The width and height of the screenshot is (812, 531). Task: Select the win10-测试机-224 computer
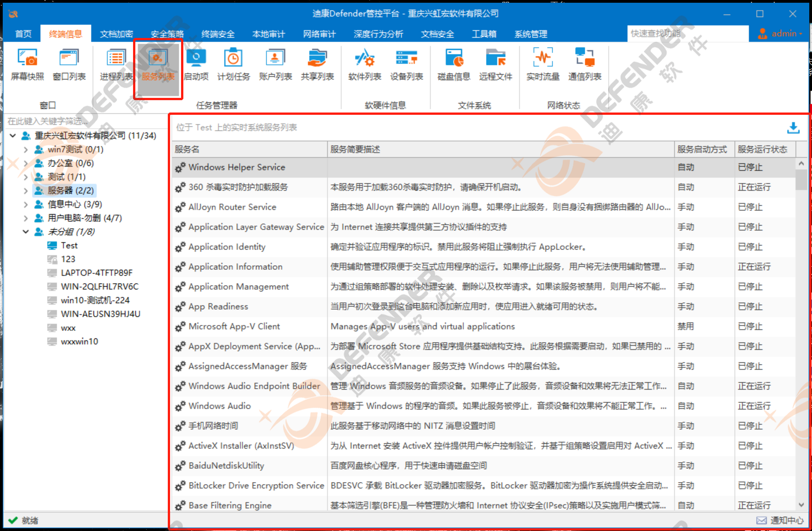point(95,300)
